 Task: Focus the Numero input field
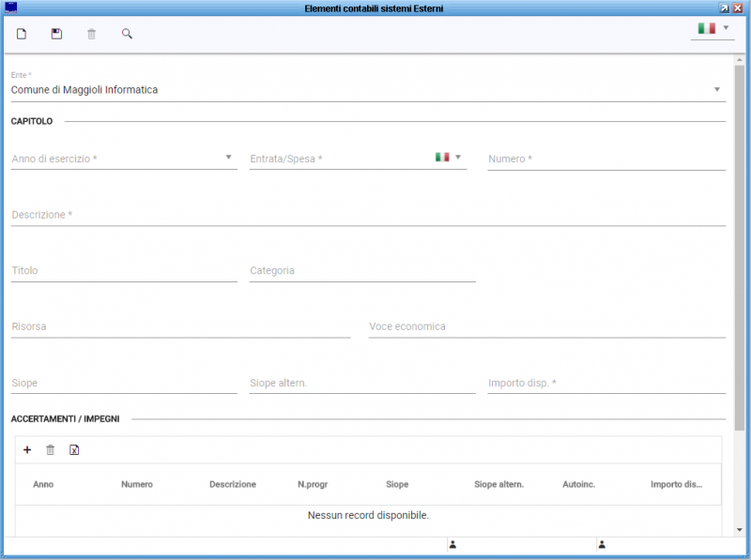[606, 159]
